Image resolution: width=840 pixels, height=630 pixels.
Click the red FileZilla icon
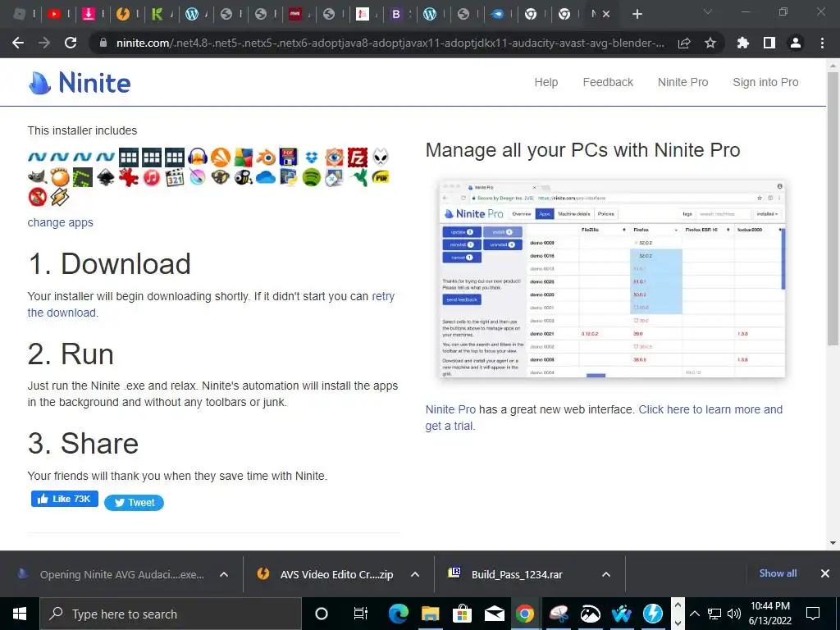coord(358,157)
